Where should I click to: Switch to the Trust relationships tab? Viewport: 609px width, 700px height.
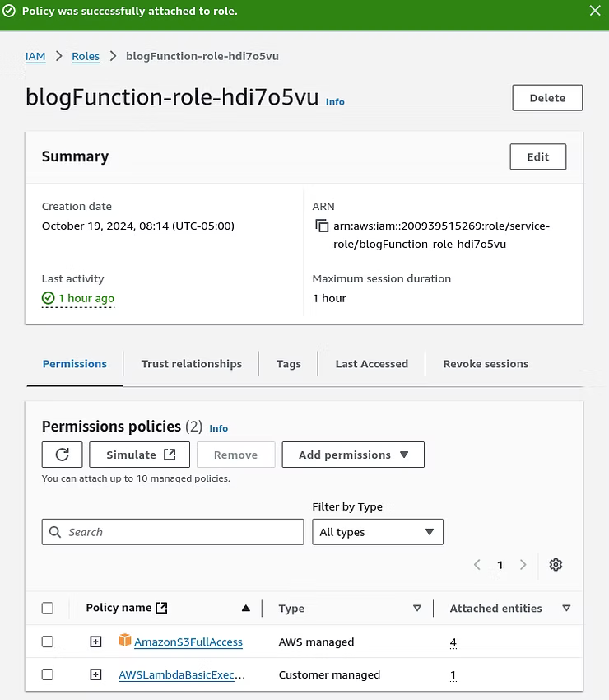(x=192, y=364)
